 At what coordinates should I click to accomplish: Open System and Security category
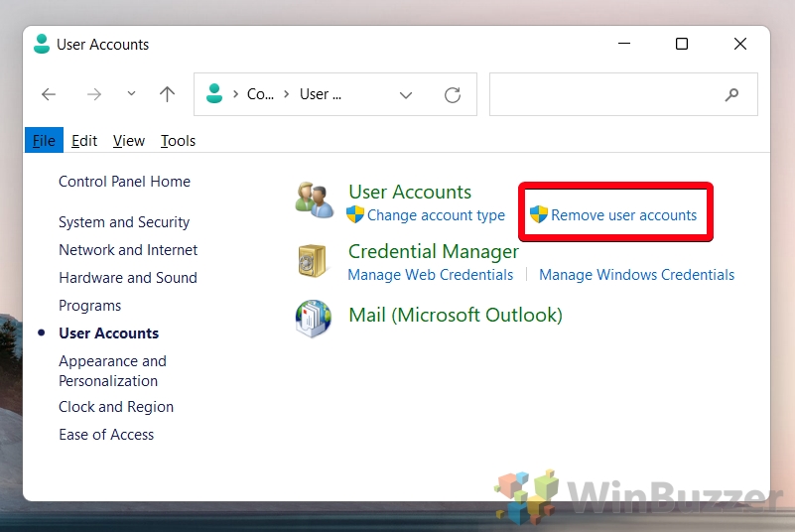click(x=124, y=222)
